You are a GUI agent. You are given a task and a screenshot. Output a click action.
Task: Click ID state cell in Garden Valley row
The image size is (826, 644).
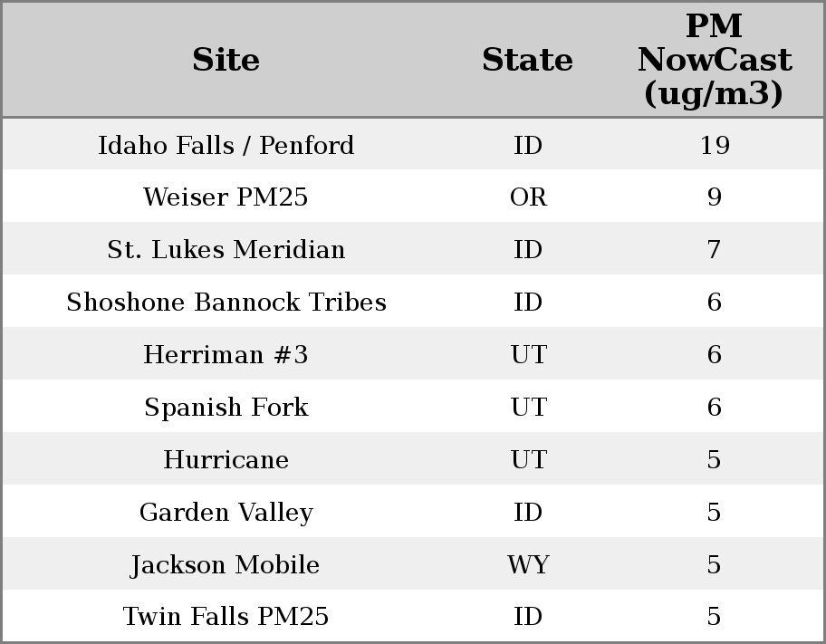[528, 513]
